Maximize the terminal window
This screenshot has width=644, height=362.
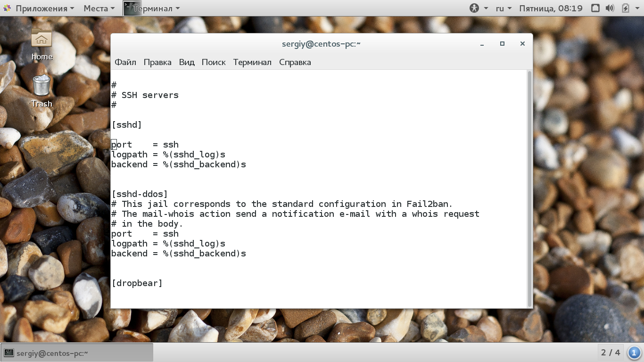tap(502, 44)
